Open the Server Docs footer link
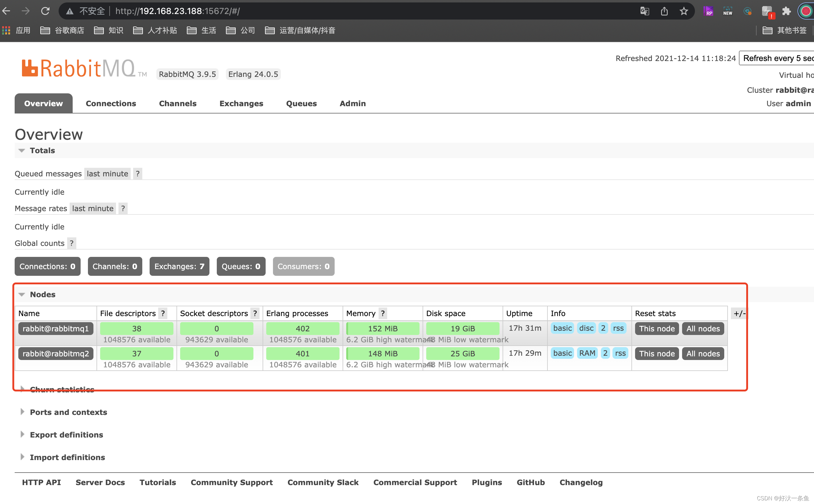 [100, 482]
